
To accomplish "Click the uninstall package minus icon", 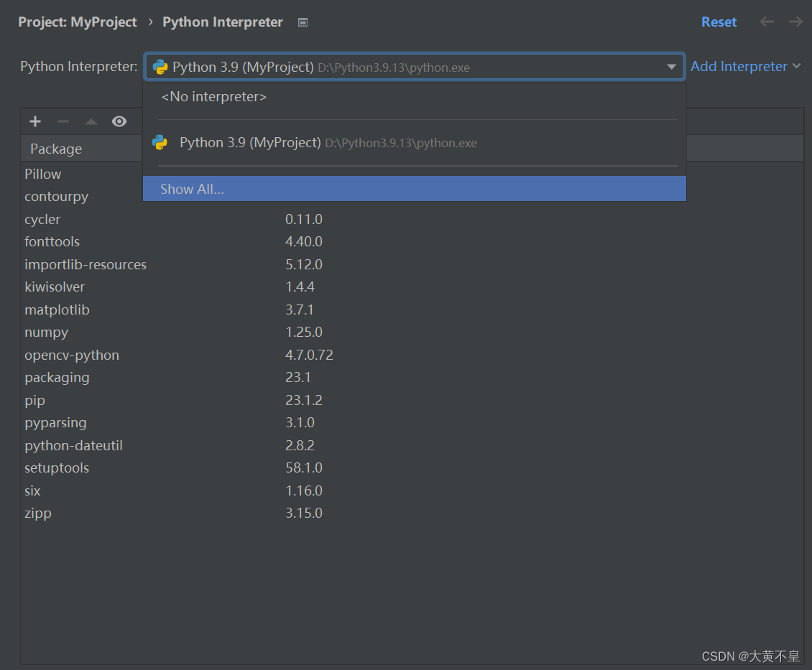I will coord(63,121).
